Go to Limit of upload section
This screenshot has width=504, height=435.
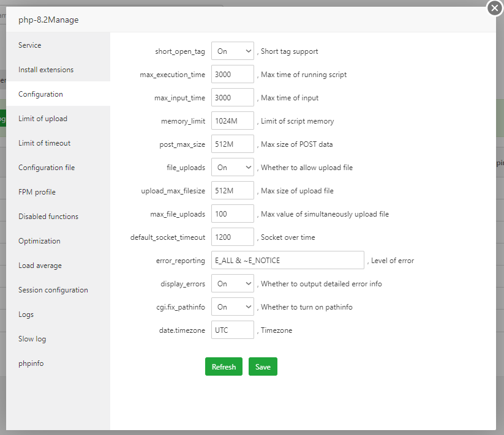43,119
